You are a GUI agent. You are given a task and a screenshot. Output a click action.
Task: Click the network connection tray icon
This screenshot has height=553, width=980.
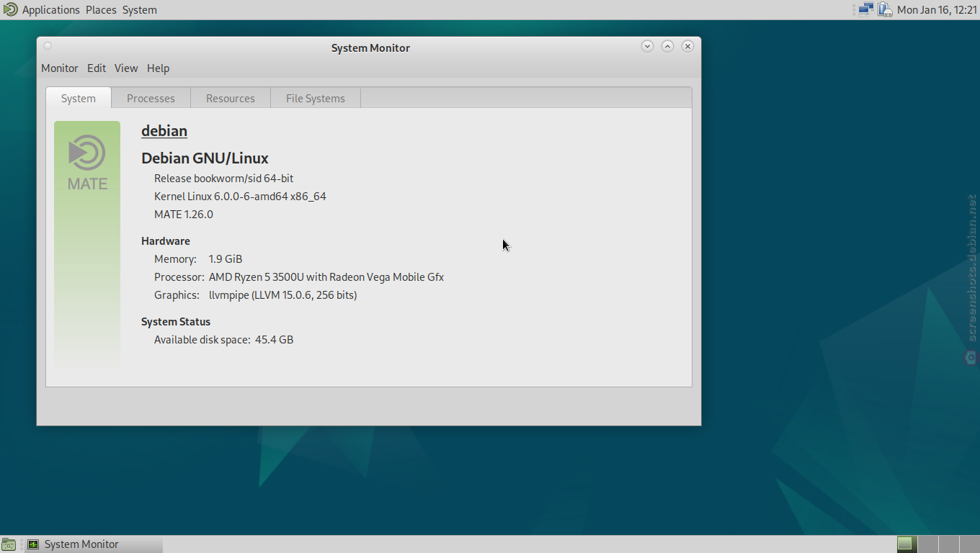tap(865, 10)
